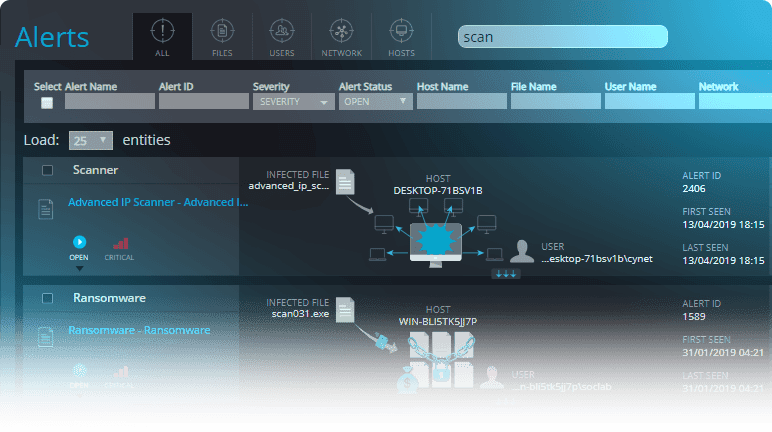Click the scan031.exe infected file icon
The width and height of the screenshot is (772, 432).
click(x=345, y=309)
